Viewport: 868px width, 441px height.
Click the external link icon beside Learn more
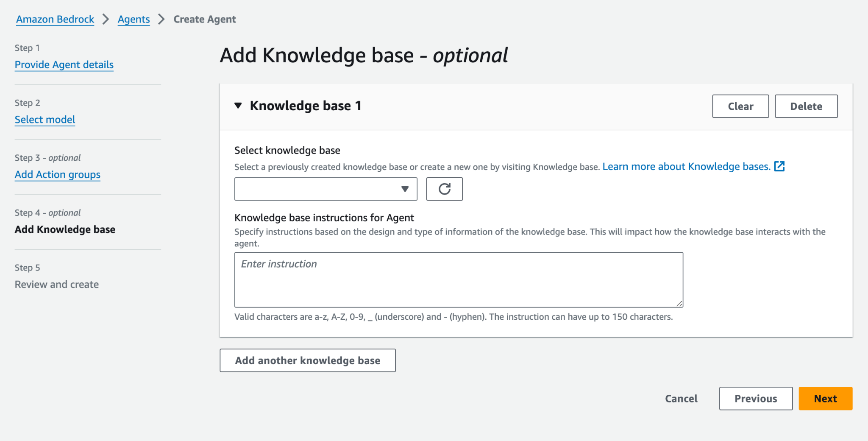click(x=779, y=167)
